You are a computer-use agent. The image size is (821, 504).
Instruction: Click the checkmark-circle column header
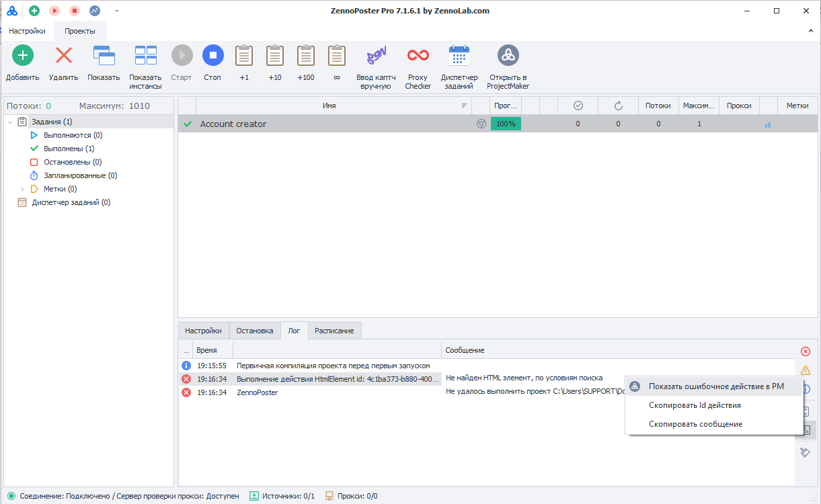(578, 106)
